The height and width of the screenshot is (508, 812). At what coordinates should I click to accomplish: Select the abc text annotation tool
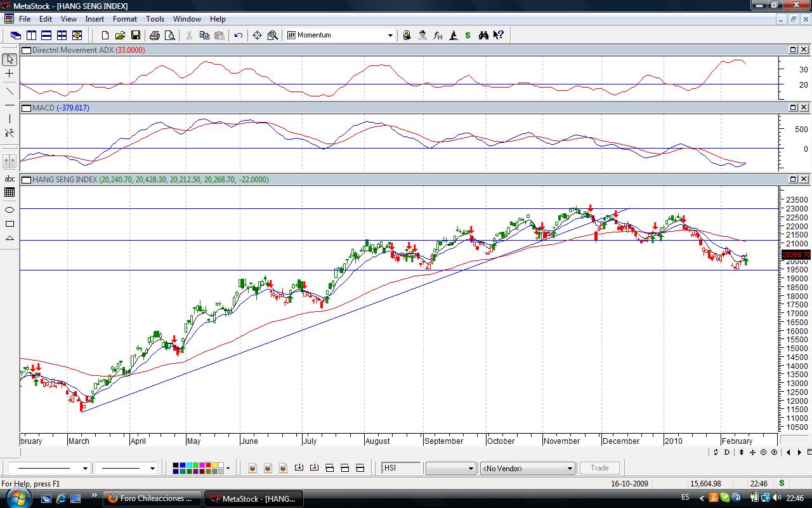[x=10, y=179]
